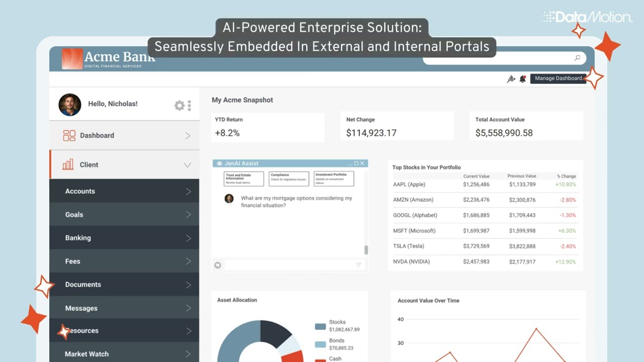
Task: Open the Banking submenu item
Action: [x=124, y=238]
